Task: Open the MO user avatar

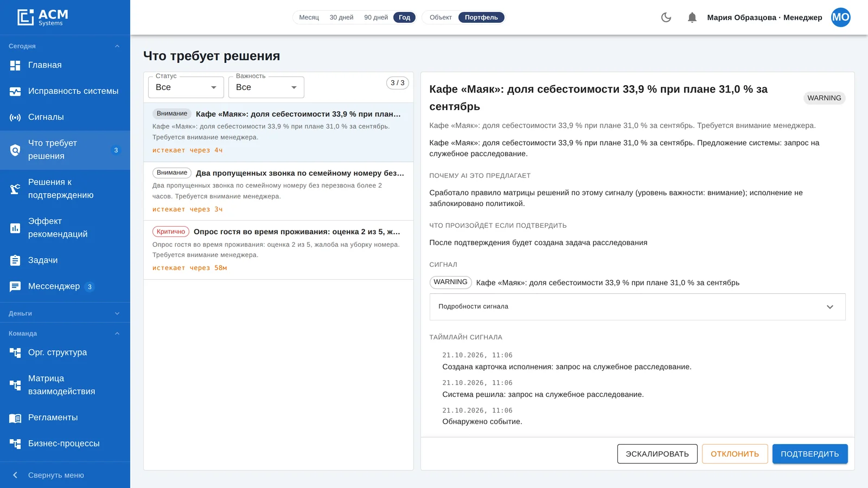Action: coord(840,17)
